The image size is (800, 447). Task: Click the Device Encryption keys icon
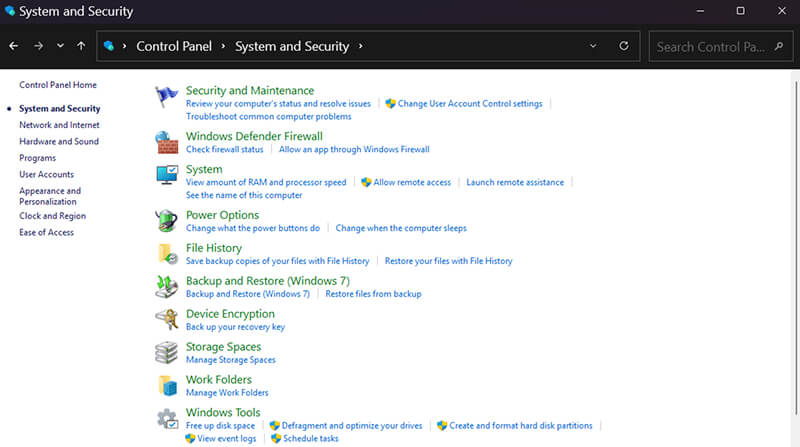[x=166, y=319]
